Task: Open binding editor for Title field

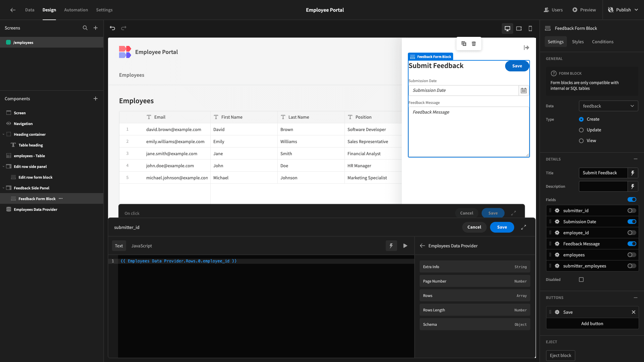Action: [x=633, y=173]
